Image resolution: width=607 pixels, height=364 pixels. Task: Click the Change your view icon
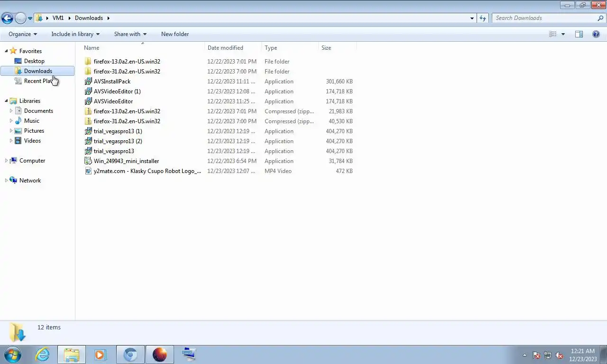552,34
